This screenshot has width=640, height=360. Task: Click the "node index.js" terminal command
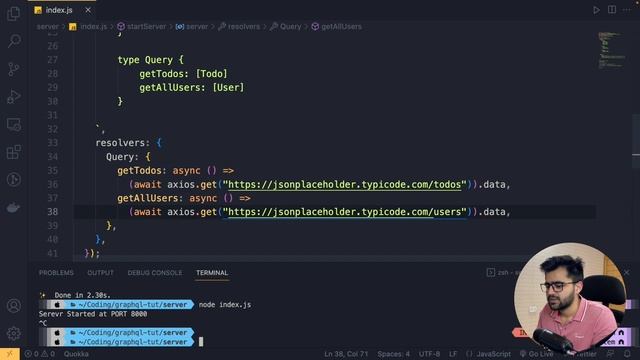tap(225, 304)
